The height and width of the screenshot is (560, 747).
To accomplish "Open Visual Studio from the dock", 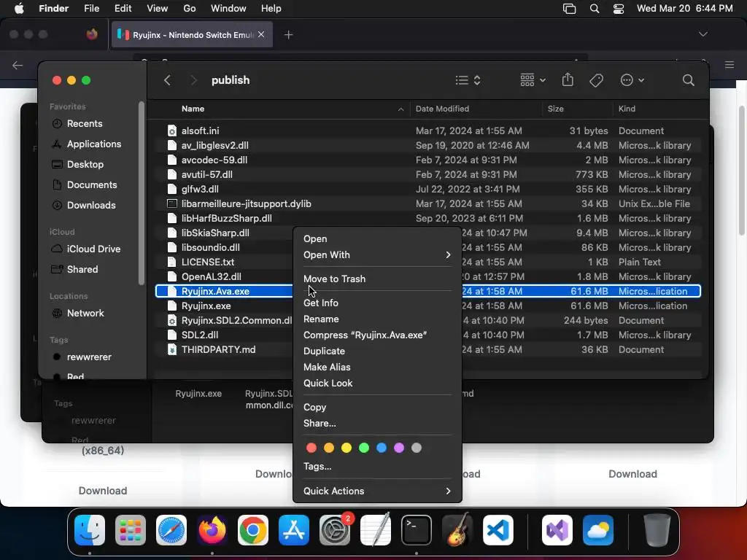I will (x=557, y=530).
